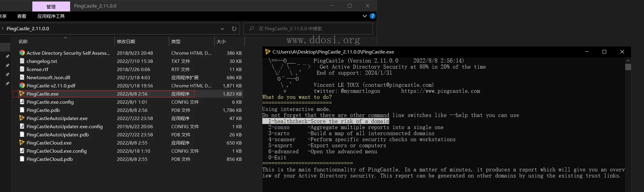
Task: Open the 管理 ribbon tab
Action: (51, 7)
